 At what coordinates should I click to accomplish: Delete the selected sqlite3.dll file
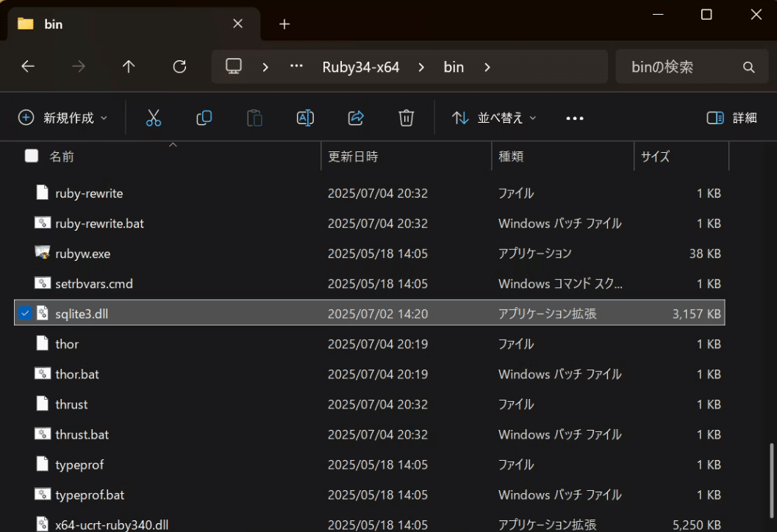coord(406,118)
